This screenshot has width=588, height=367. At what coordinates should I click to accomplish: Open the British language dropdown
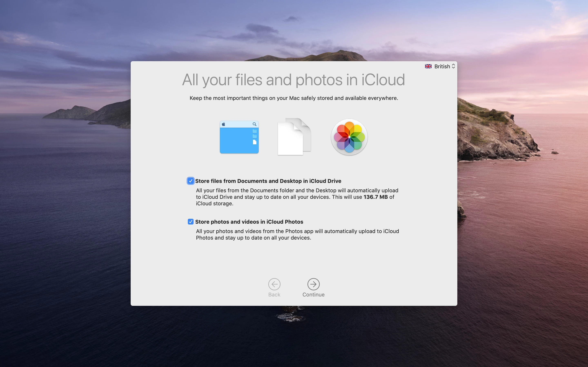442,66
